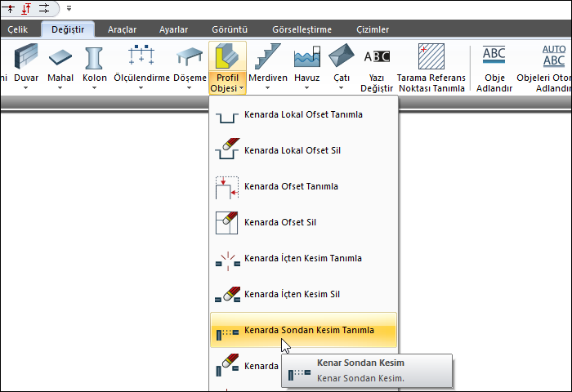Image resolution: width=572 pixels, height=392 pixels.
Task: Choose Kenarda Ofset Tanımla
Action: click(303, 186)
